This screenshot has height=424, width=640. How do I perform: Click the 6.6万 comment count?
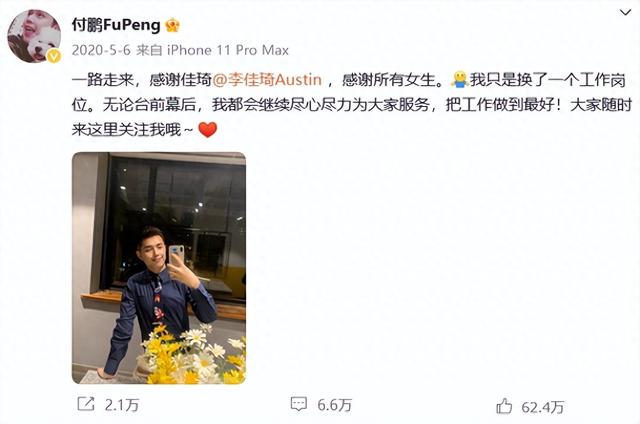pos(334,405)
